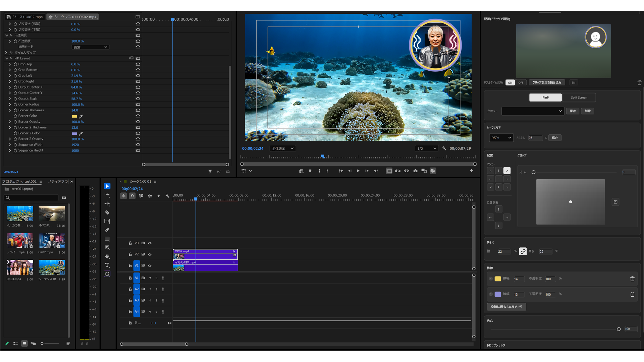The height and width of the screenshot is (362, 644).
Task: Toggle V3 track visibility eye
Action: coord(150,243)
